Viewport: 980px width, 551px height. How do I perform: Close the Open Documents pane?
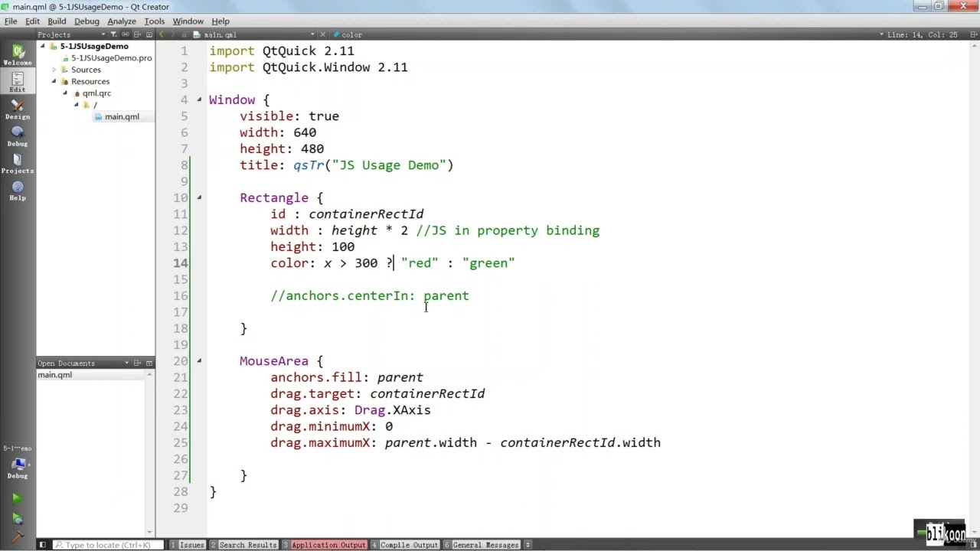pos(150,363)
